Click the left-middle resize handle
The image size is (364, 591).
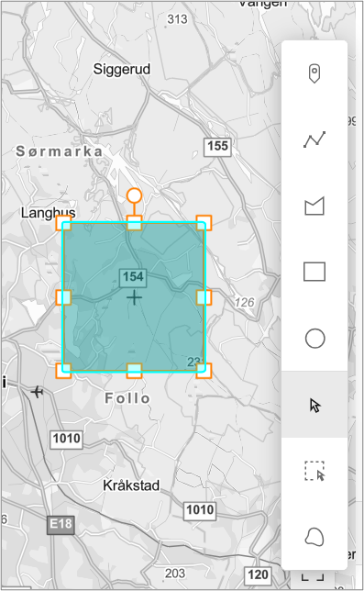(x=63, y=297)
